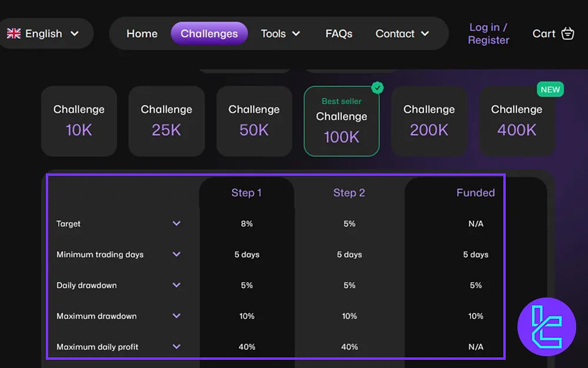Select the Challenges nav tab

click(x=209, y=34)
